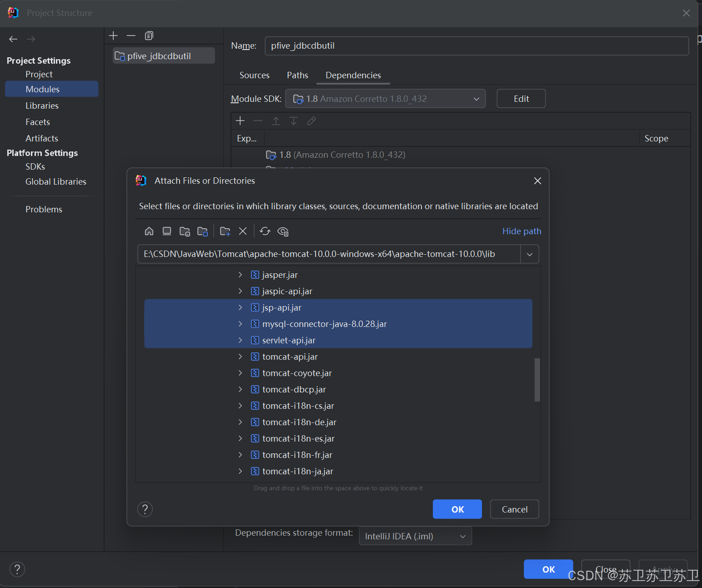Click the Home directory icon in file chooser
This screenshot has width=702, height=588.
pyautogui.click(x=149, y=231)
